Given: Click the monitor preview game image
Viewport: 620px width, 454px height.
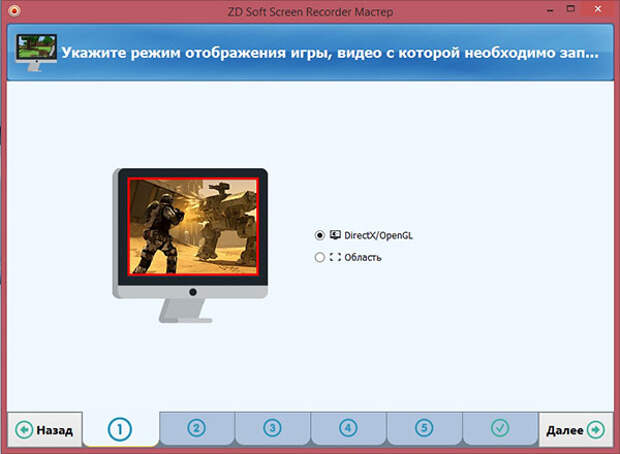Looking at the screenshot, I should [x=193, y=226].
